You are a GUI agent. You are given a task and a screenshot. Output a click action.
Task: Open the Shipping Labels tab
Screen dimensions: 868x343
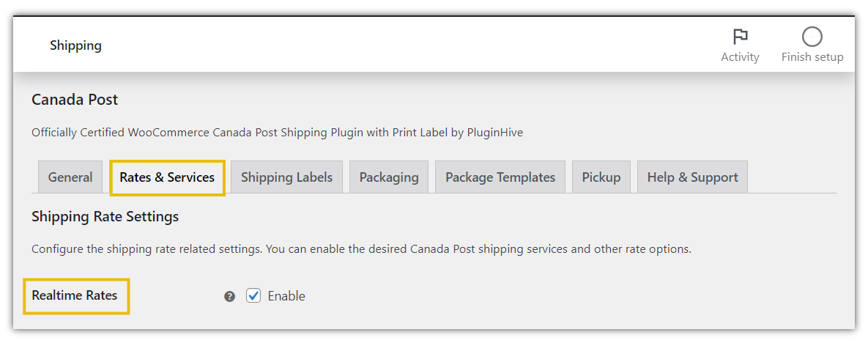(286, 177)
